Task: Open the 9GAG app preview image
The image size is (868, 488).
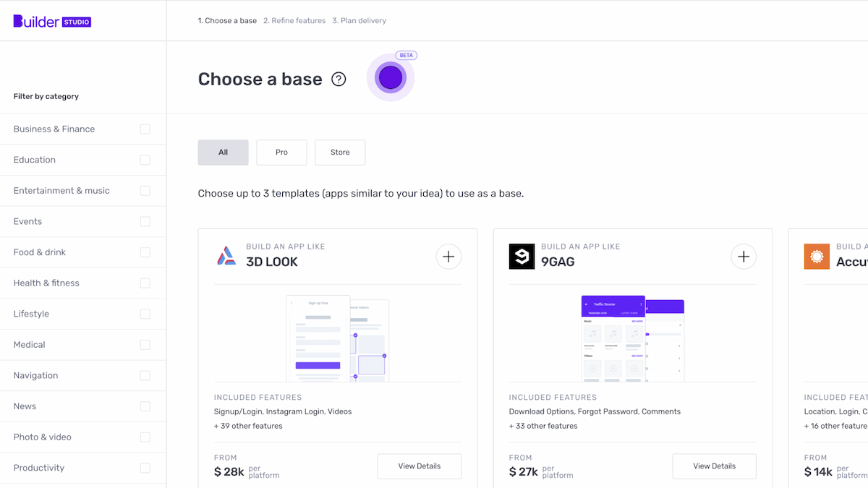Action: (x=633, y=338)
